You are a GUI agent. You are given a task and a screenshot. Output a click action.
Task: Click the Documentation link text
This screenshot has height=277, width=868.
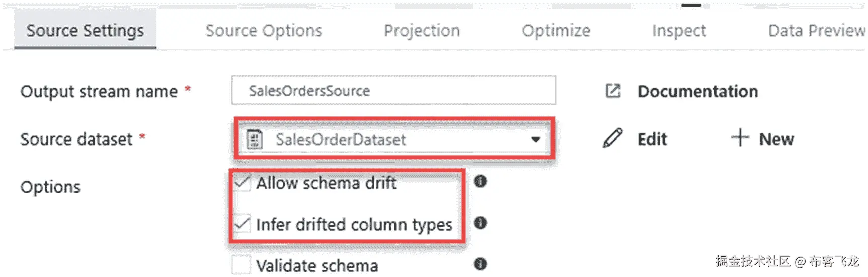[697, 91]
